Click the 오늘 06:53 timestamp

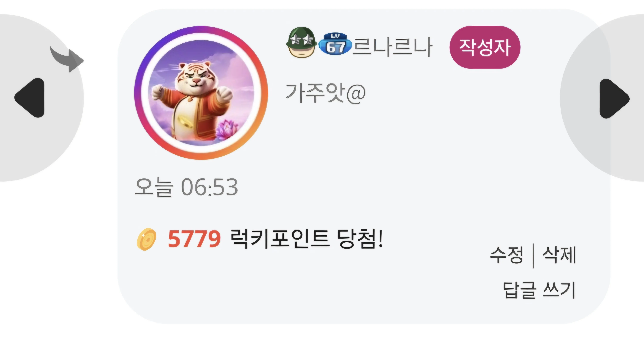point(186,187)
